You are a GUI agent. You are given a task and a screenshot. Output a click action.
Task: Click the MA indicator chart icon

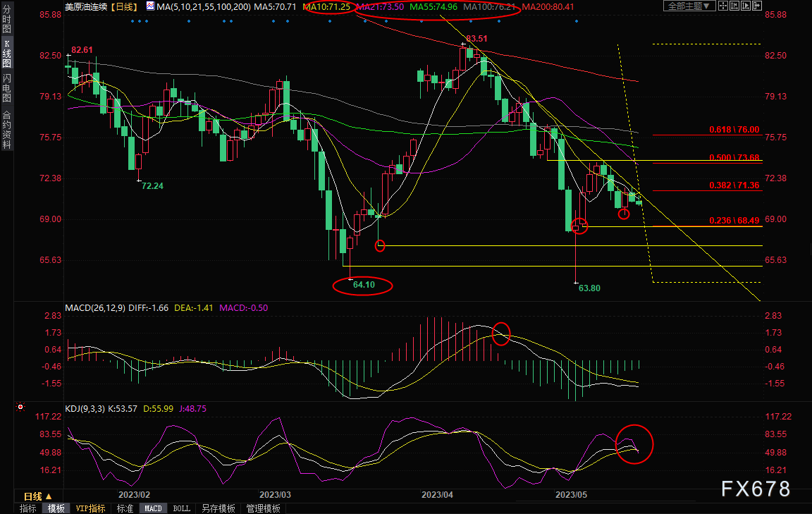click(x=150, y=6)
